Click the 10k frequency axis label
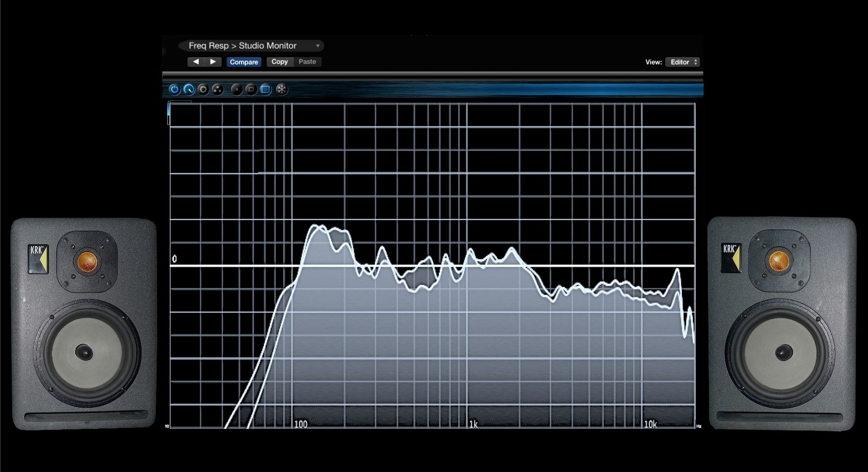Viewport: 868px width, 472px height. [x=650, y=424]
